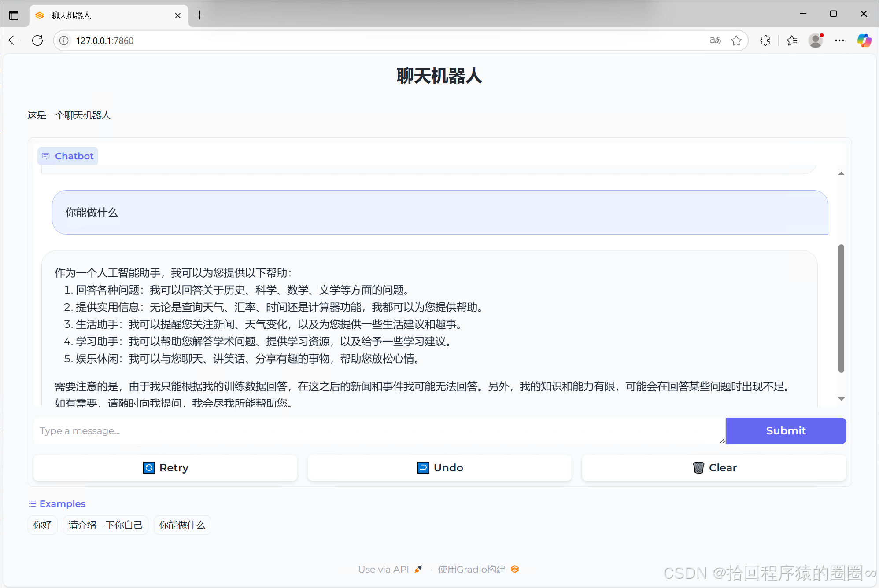The height and width of the screenshot is (588, 879).
Task: Click the browser back arrow
Action: tap(14, 40)
